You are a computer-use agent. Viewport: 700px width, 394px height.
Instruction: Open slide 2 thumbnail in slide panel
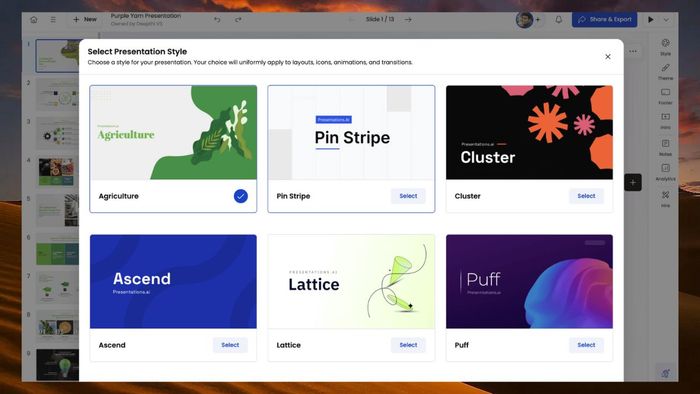[x=58, y=94]
